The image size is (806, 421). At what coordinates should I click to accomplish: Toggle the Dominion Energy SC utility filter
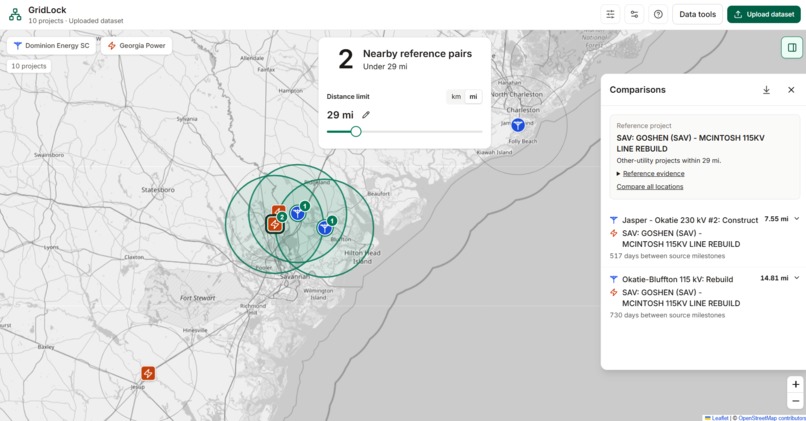pyautogui.click(x=51, y=46)
